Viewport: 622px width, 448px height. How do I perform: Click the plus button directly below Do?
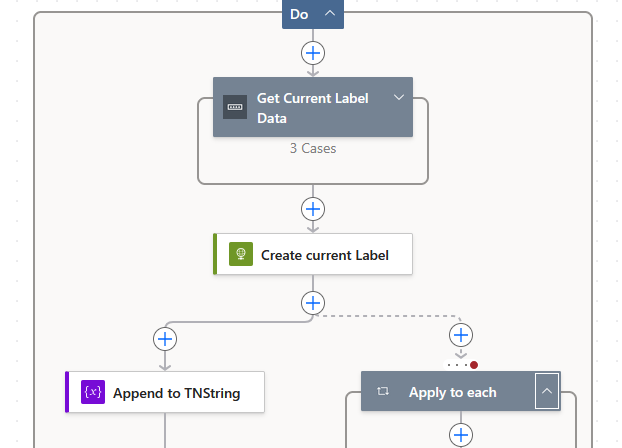click(313, 52)
